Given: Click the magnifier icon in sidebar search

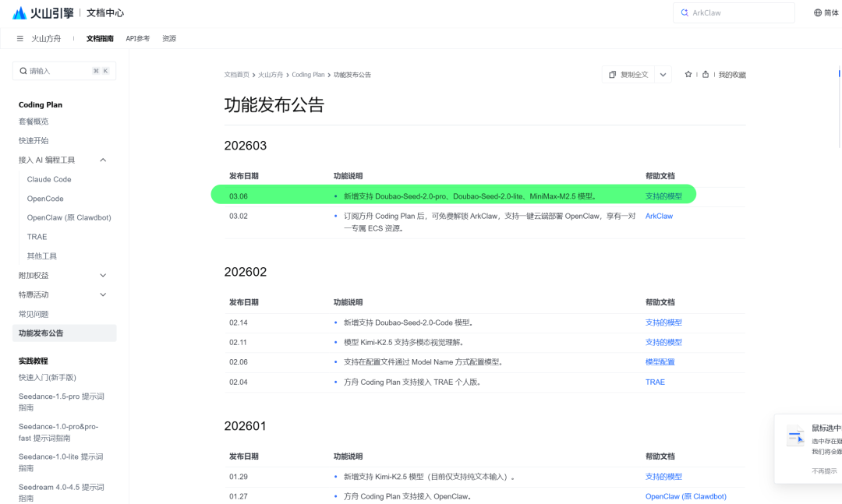Looking at the screenshot, I should (x=23, y=71).
